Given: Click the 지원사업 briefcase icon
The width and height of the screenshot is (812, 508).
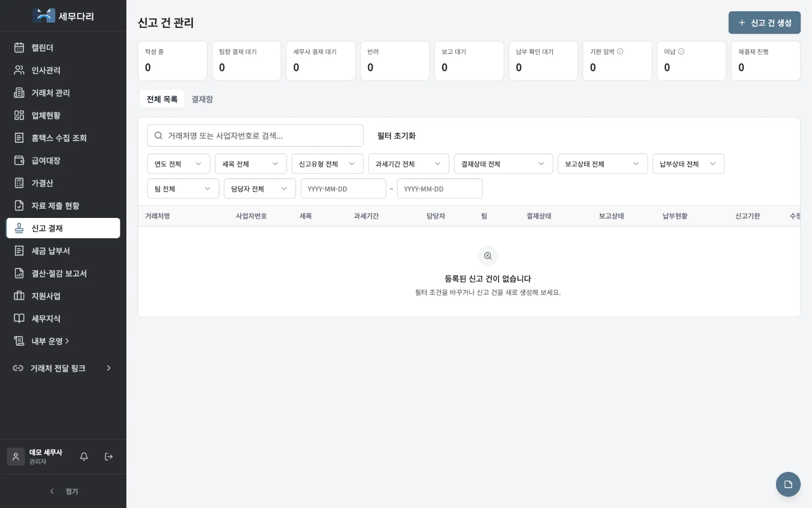Looking at the screenshot, I should pos(19,296).
